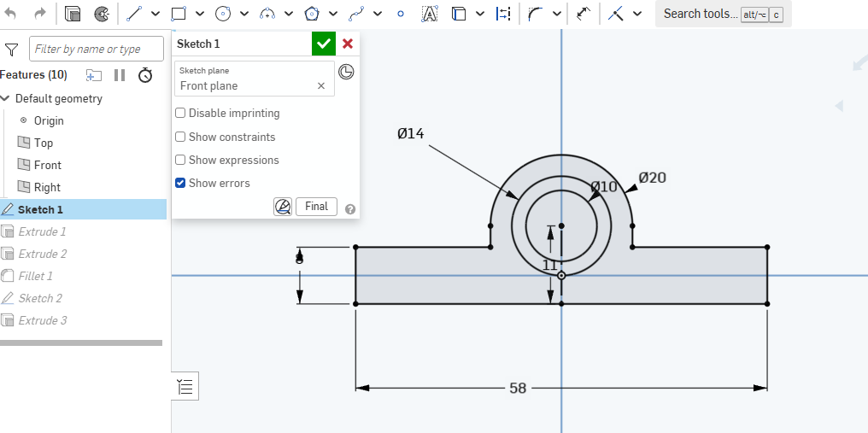The height and width of the screenshot is (433, 868).
Task: Cancel Sketch 1 with red X
Action: [x=348, y=44]
